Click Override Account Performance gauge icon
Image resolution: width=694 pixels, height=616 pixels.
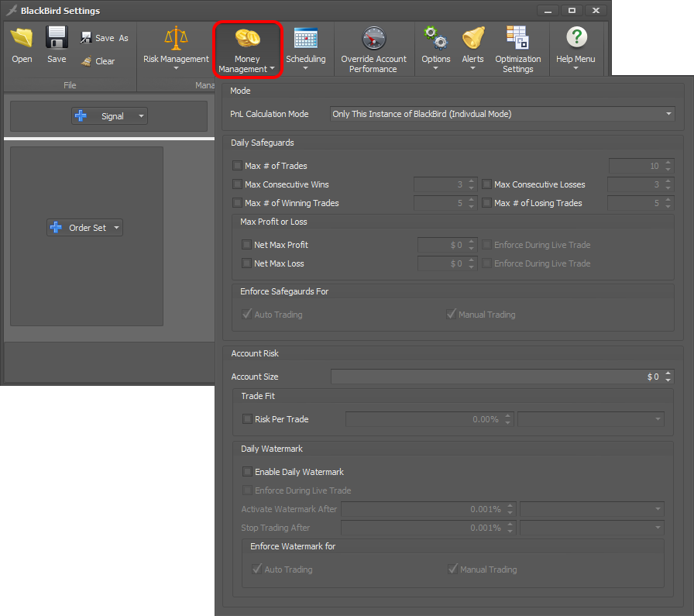(x=374, y=38)
